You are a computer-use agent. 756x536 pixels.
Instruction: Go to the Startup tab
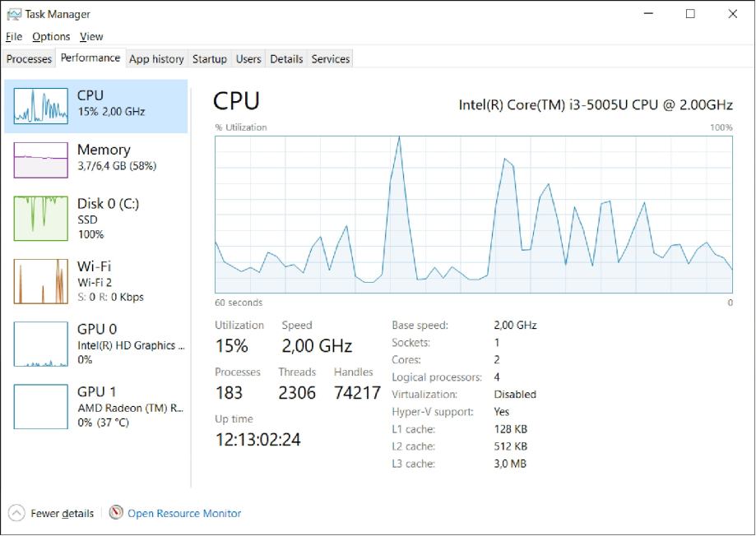[210, 59]
